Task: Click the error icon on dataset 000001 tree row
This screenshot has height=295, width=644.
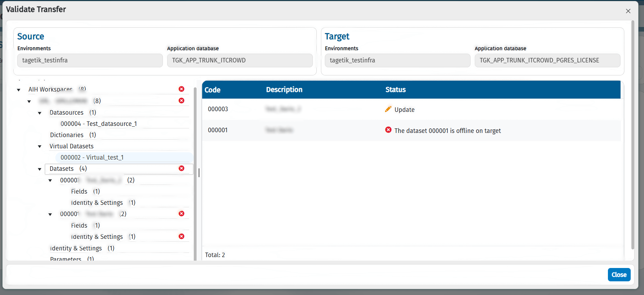Action: point(181,214)
